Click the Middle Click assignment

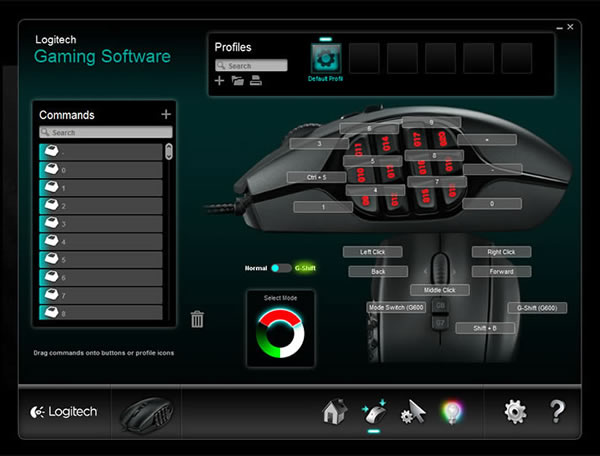pos(440,290)
